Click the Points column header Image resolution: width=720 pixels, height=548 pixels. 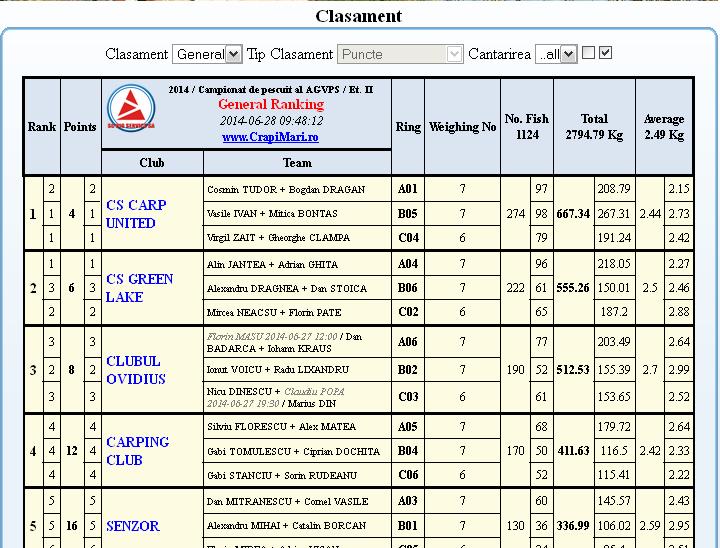click(80, 127)
